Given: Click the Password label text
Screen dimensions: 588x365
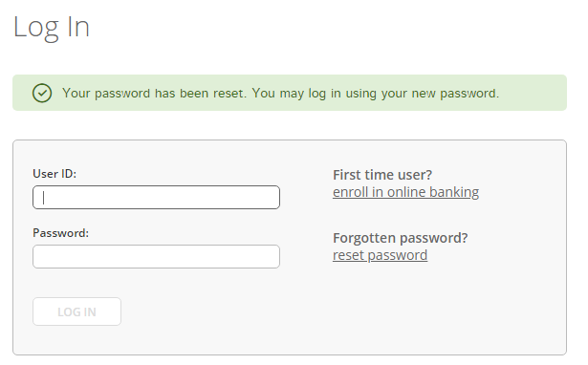Looking at the screenshot, I should pyautogui.click(x=61, y=233).
